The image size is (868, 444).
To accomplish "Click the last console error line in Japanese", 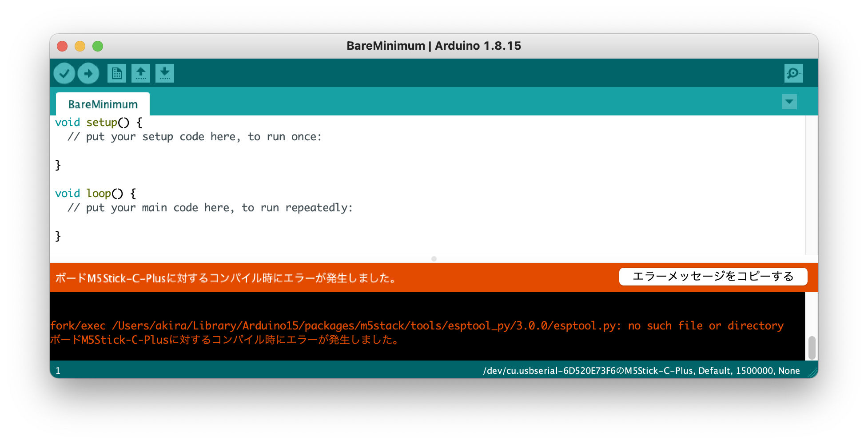I will (224, 340).
